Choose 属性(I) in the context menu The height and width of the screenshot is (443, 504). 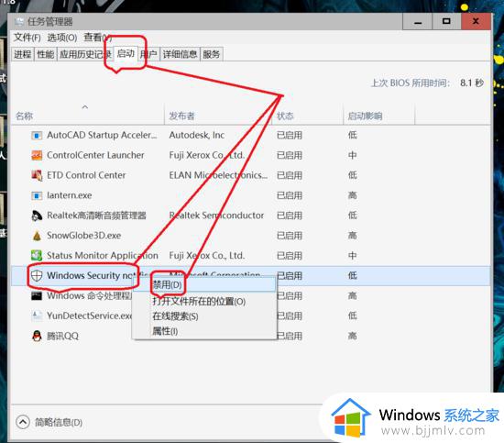tap(204, 331)
